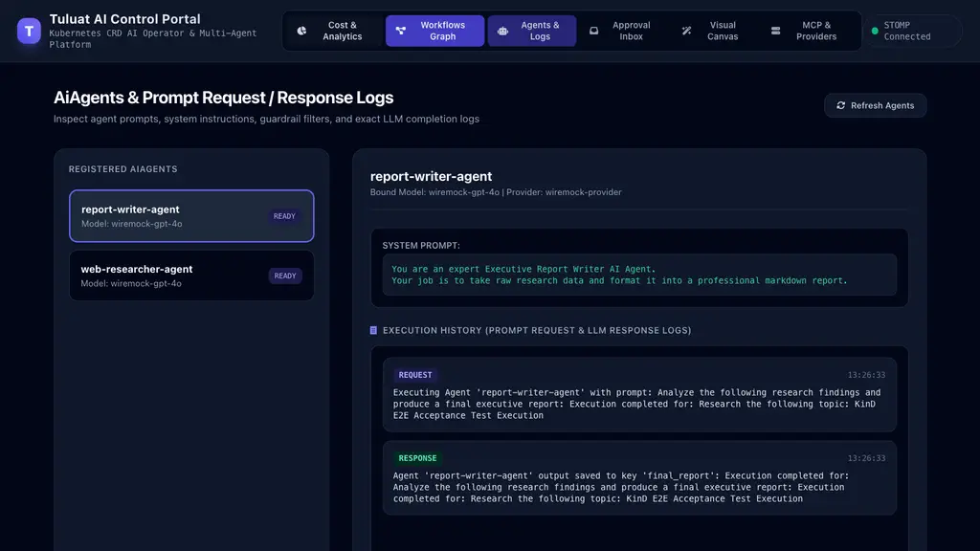
Task: Click the refresh arrows icon
Action: [x=840, y=105]
